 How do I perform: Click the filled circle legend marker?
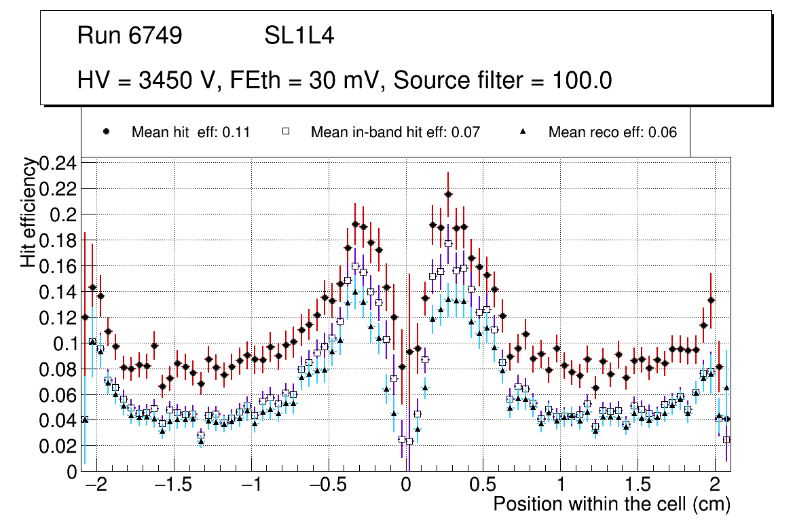click(x=106, y=132)
